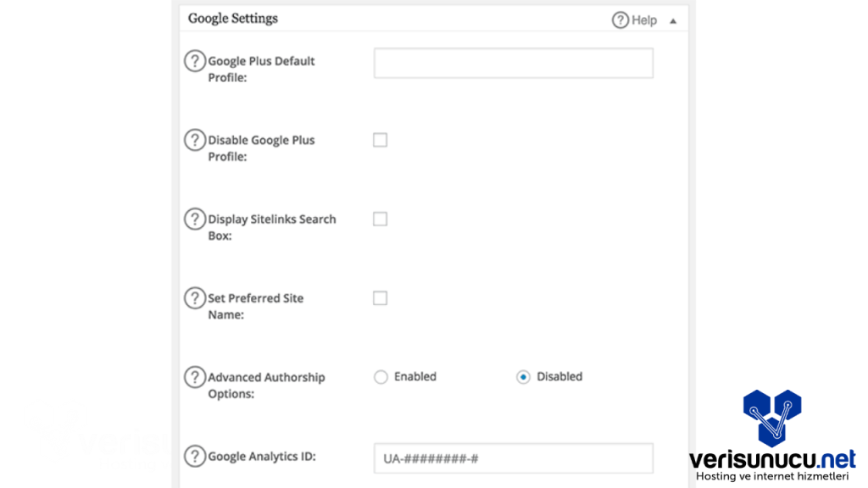Enable the Disable Google Plus Profile checkbox
The height and width of the screenshot is (488, 868).
(380, 140)
